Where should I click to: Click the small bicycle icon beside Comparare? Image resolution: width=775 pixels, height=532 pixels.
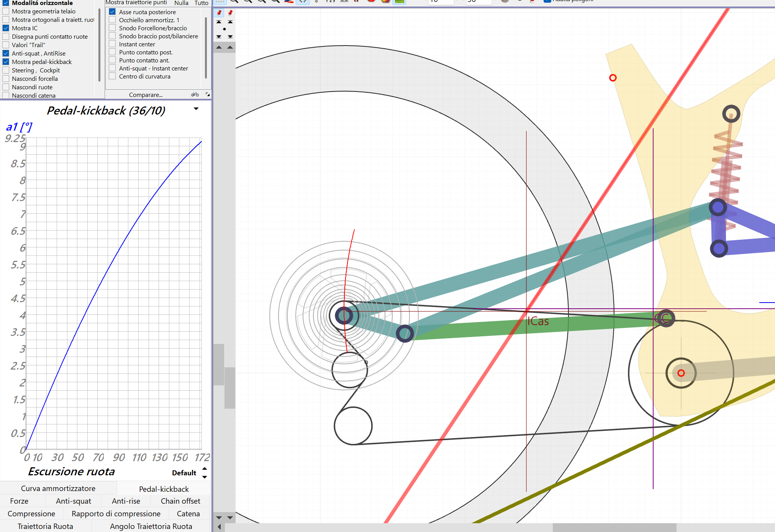pyautogui.click(x=195, y=94)
